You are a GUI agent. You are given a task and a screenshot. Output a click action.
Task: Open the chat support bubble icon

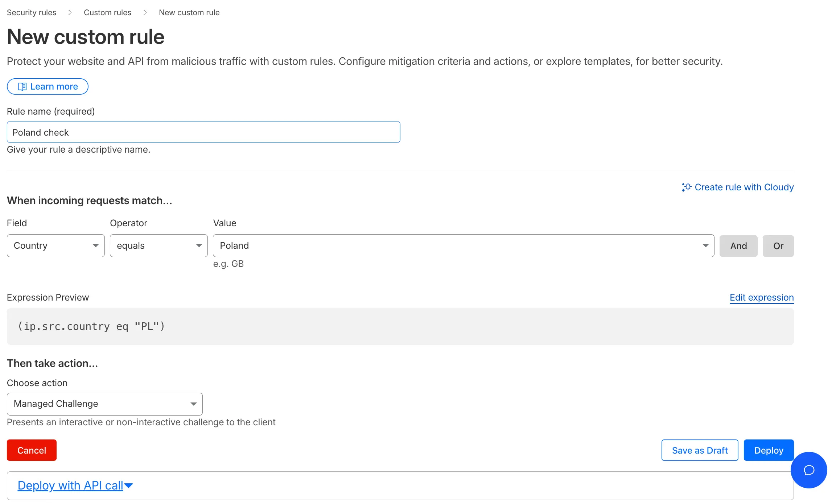tap(809, 470)
